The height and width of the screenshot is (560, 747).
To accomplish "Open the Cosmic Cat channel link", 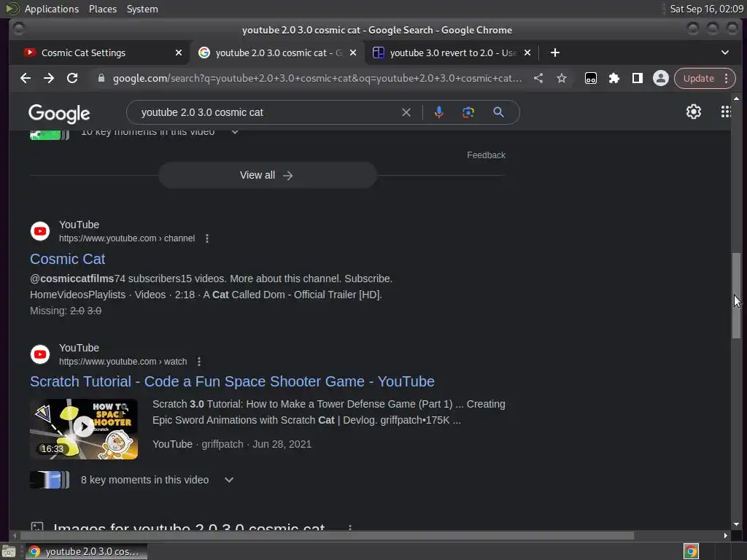I will click(67, 259).
